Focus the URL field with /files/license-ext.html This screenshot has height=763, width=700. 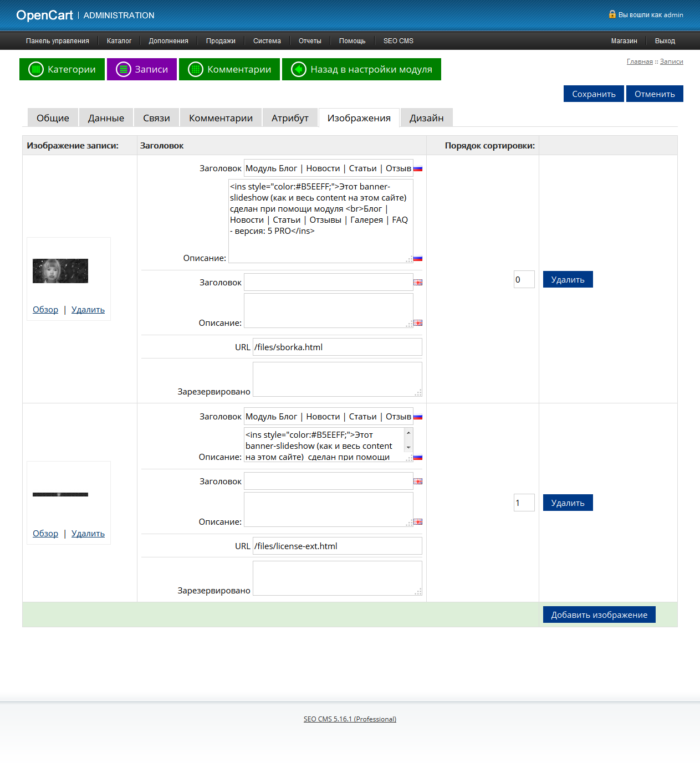coord(338,546)
